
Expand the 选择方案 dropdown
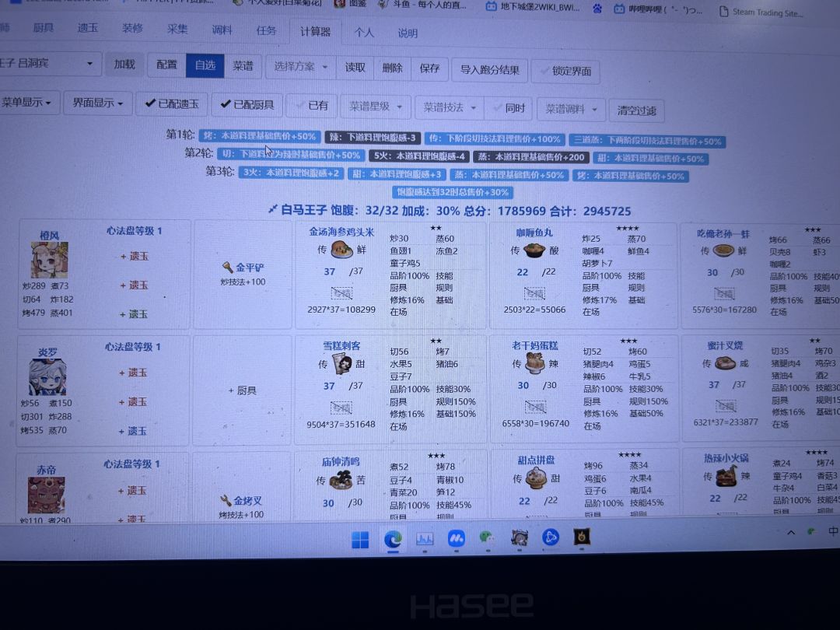(300, 67)
